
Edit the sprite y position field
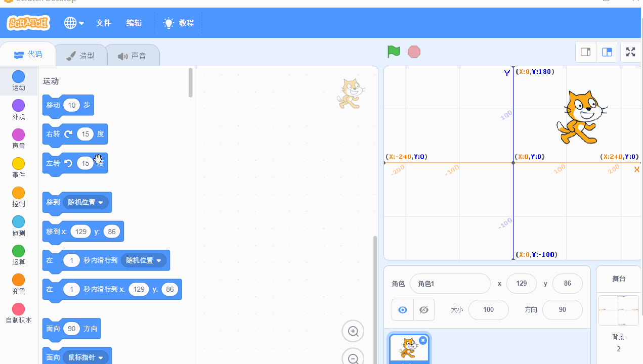point(568,284)
